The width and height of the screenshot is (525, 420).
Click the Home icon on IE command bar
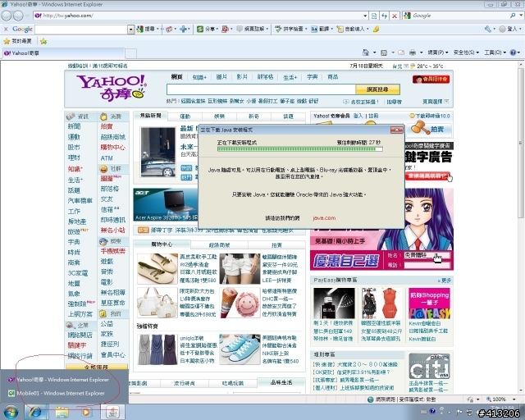(x=366, y=52)
